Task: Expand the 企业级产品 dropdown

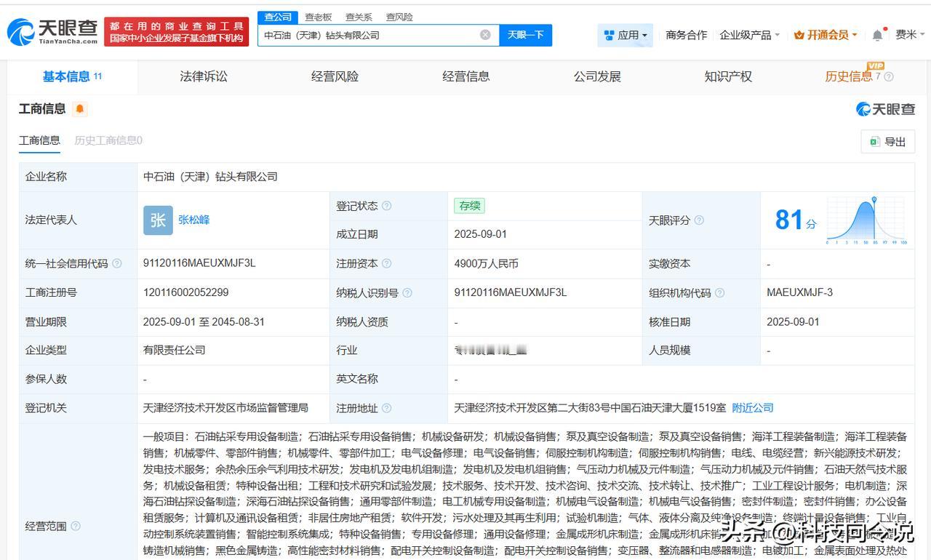Action: [749, 35]
